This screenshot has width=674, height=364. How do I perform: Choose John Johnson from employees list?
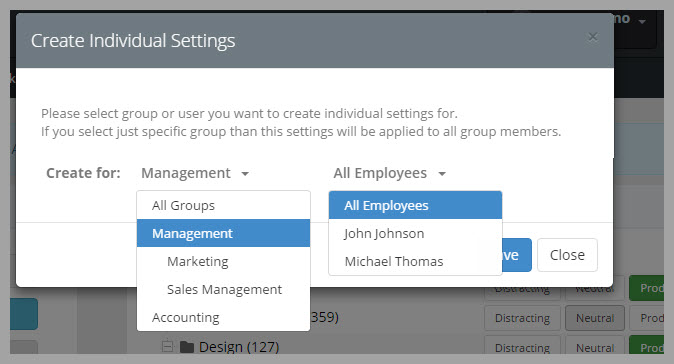click(x=415, y=233)
